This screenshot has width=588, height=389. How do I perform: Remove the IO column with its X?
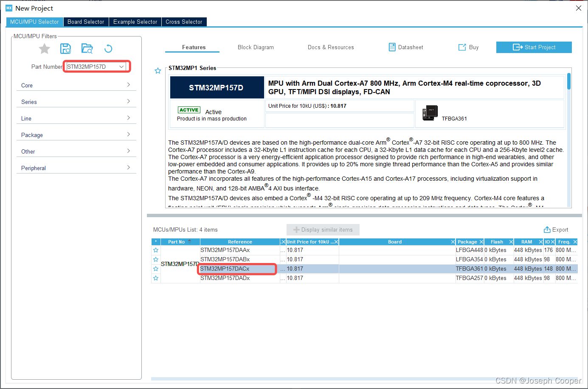pyautogui.click(x=553, y=242)
